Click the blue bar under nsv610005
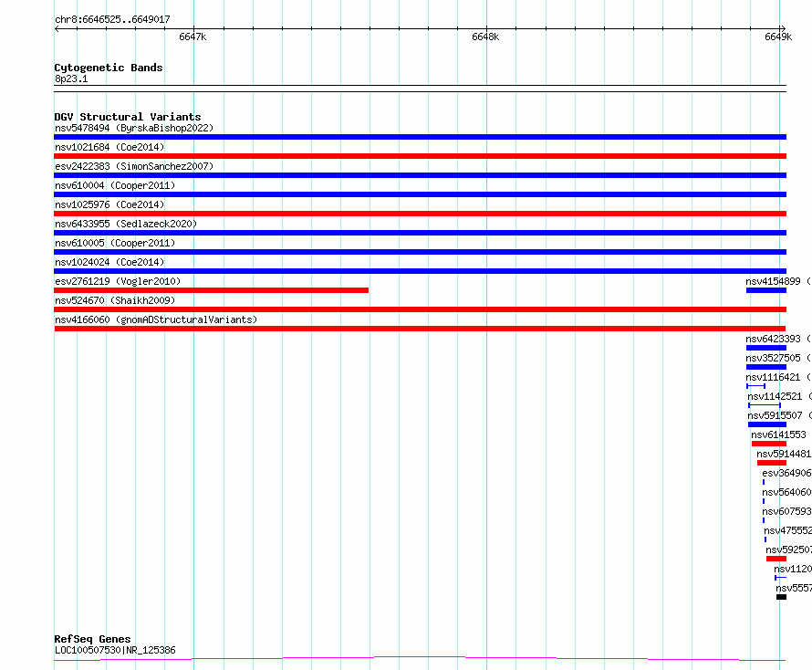Screen dimensions: 812x670 pyautogui.click(x=420, y=252)
